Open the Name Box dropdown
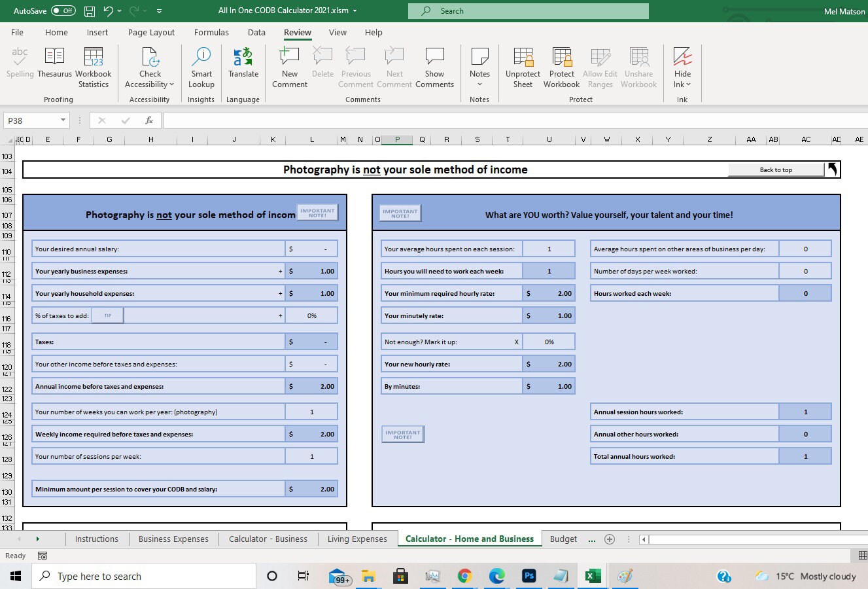The width and height of the screenshot is (868, 589). pos(62,120)
